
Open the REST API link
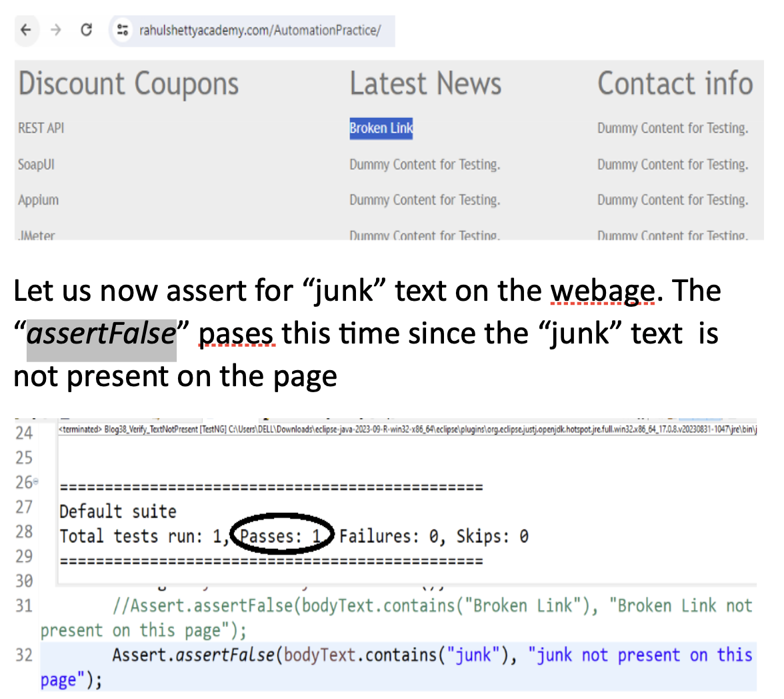41,128
